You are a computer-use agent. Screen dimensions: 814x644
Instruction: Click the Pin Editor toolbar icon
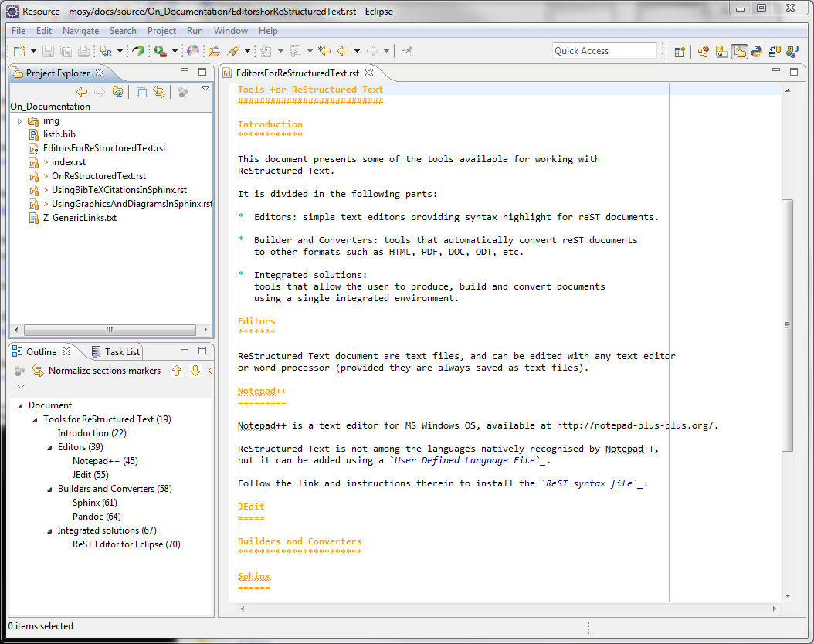coord(406,51)
